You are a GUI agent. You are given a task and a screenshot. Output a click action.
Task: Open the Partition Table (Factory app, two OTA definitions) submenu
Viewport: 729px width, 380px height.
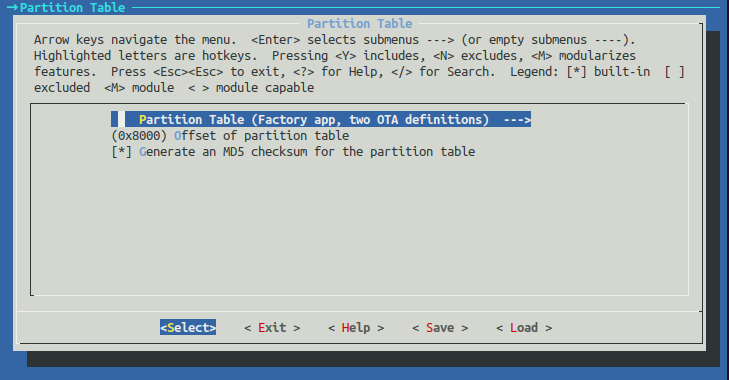click(321, 120)
